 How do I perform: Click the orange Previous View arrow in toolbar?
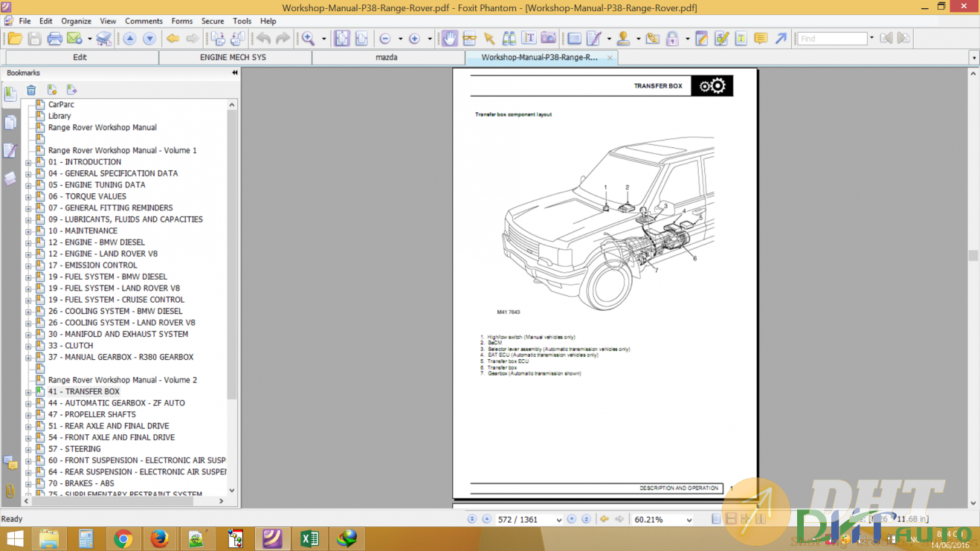173,39
